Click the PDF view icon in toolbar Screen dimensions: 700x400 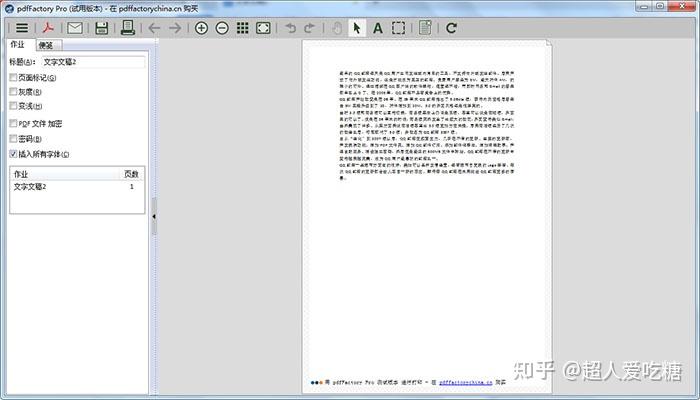point(48,28)
